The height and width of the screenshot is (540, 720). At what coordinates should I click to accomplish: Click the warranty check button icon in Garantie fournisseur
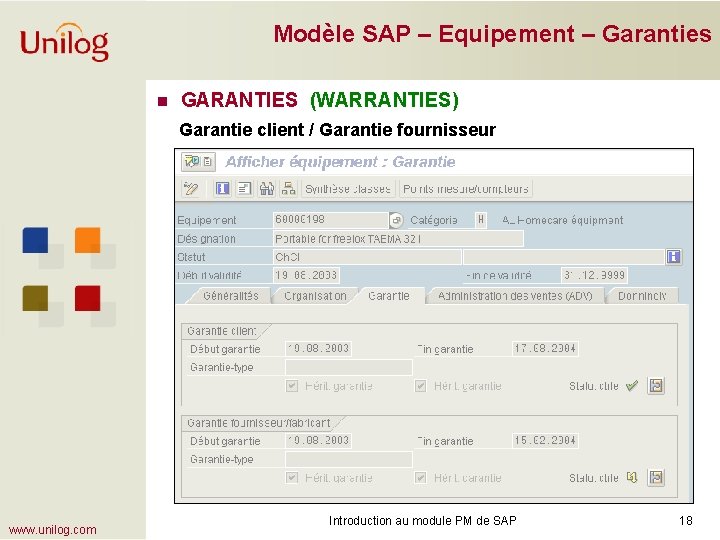click(x=656, y=478)
